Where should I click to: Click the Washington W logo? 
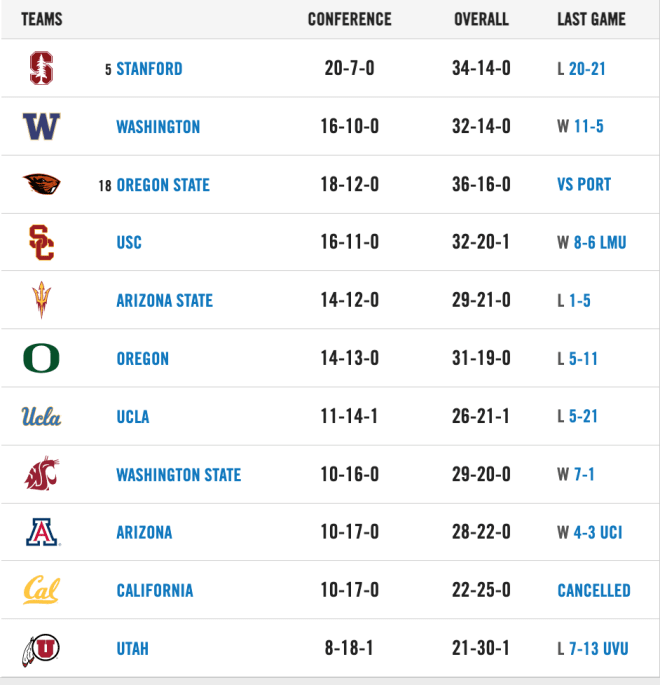(x=41, y=126)
